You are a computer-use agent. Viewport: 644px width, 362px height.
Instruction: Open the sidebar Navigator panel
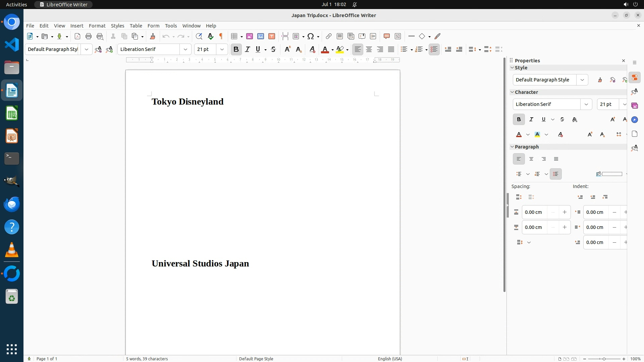click(x=634, y=120)
